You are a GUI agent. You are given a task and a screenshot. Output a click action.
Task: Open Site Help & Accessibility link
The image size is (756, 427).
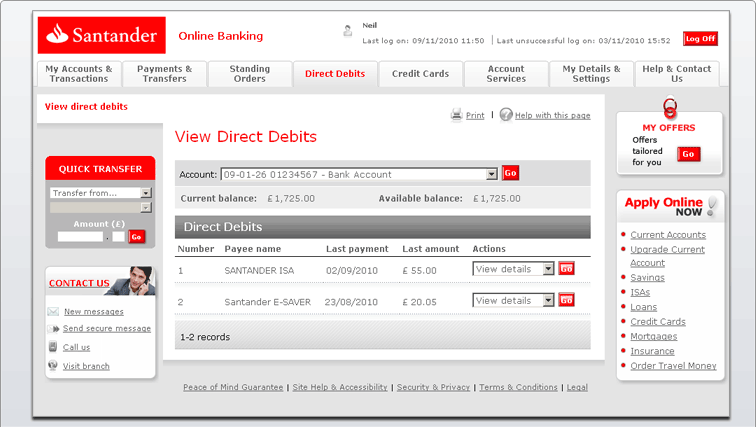(x=340, y=387)
